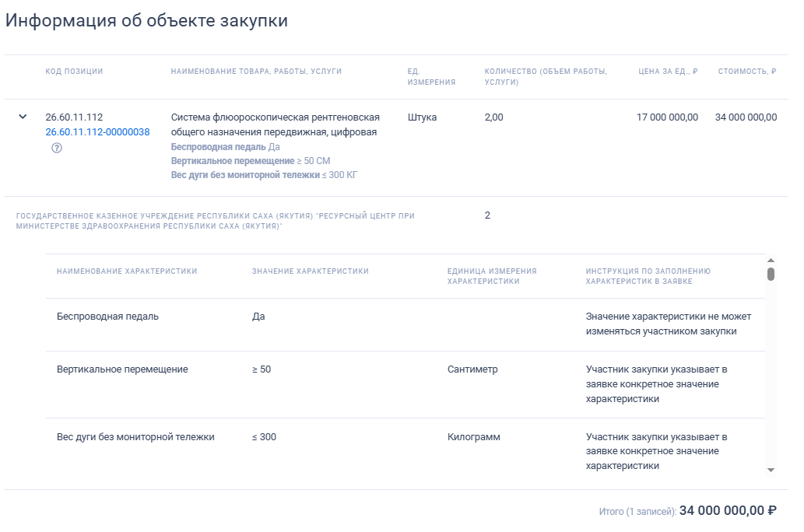This screenshot has width=804, height=532.
Task: Click the "Ед. измерения" column header
Action: (x=432, y=76)
